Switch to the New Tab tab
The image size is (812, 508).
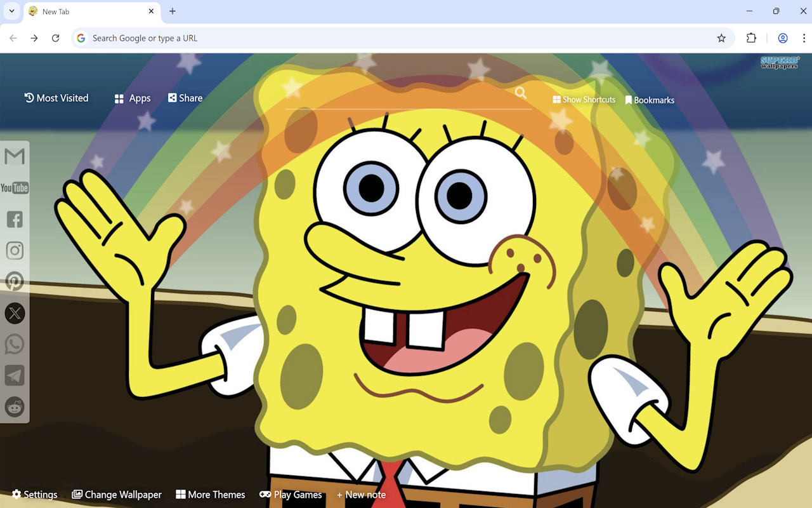pos(82,11)
